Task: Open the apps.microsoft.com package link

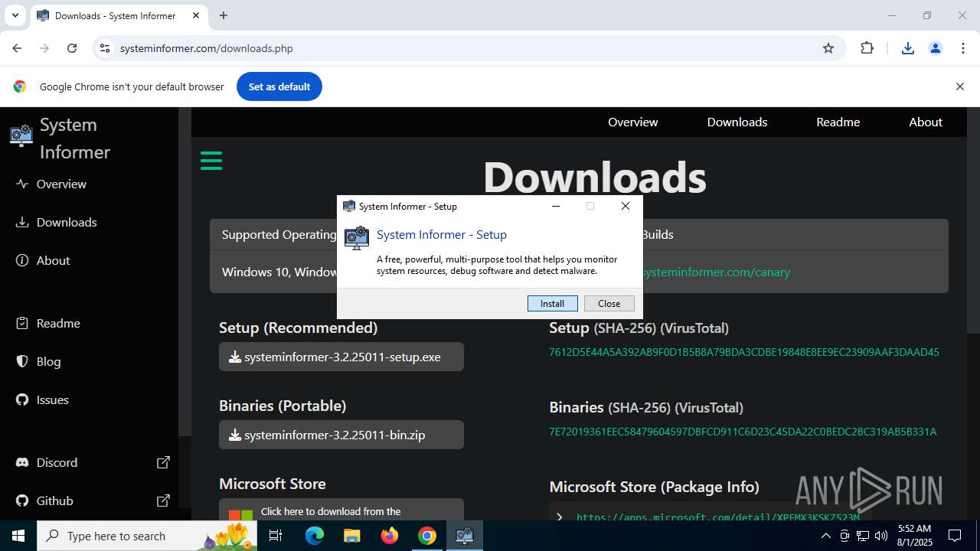Action: [718, 517]
